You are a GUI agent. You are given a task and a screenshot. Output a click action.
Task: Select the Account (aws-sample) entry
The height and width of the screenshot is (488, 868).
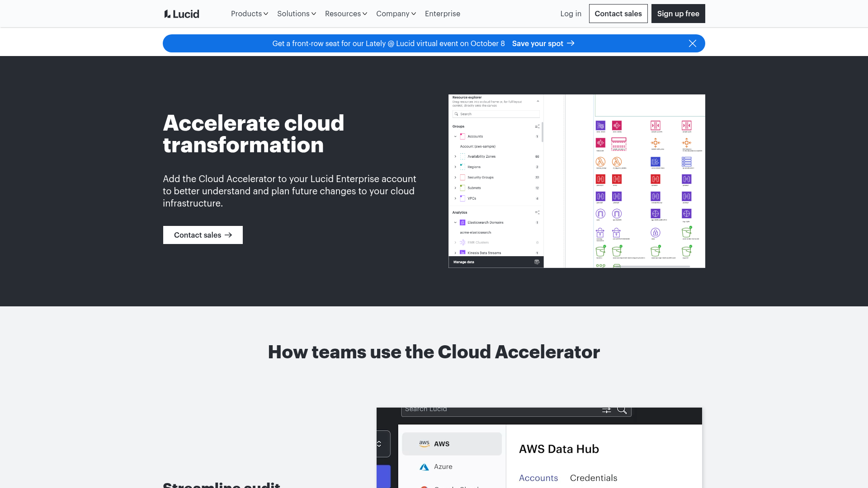[x=477, y=146]
